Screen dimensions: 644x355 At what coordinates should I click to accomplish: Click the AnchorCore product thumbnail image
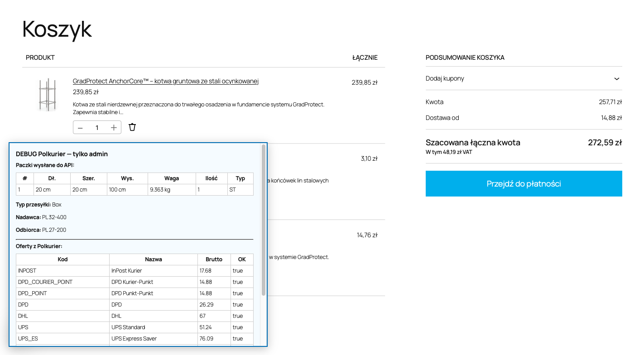(47, 95)
